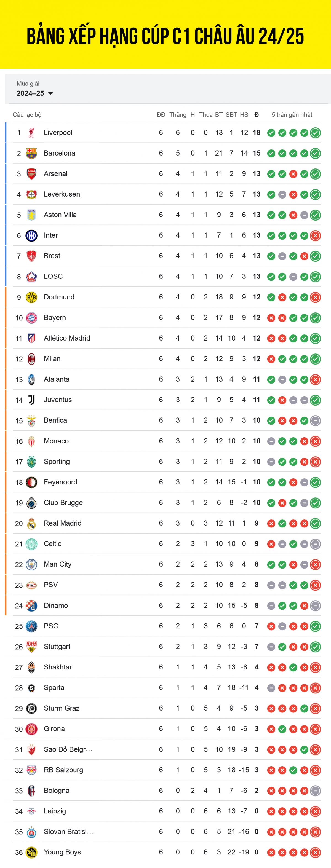Sort by the Đ points column header

pos(257,115)
